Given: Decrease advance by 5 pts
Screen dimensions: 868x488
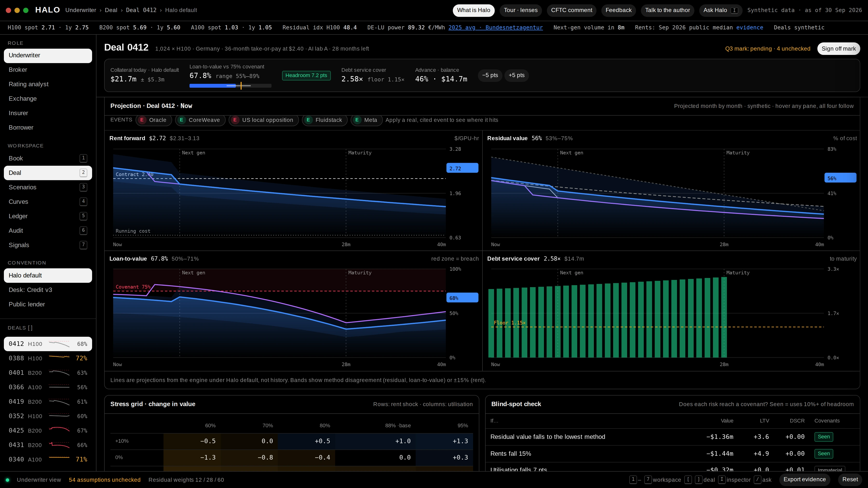Looking at the screenshot, I should (x=490, y=75).
